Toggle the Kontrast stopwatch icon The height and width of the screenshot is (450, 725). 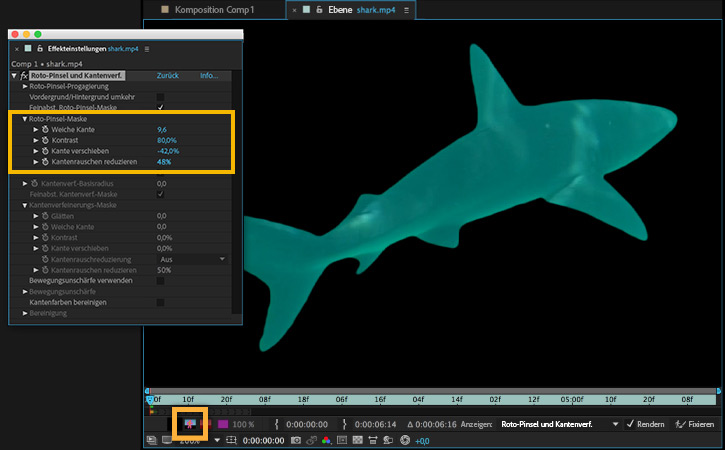coord(45,140)
